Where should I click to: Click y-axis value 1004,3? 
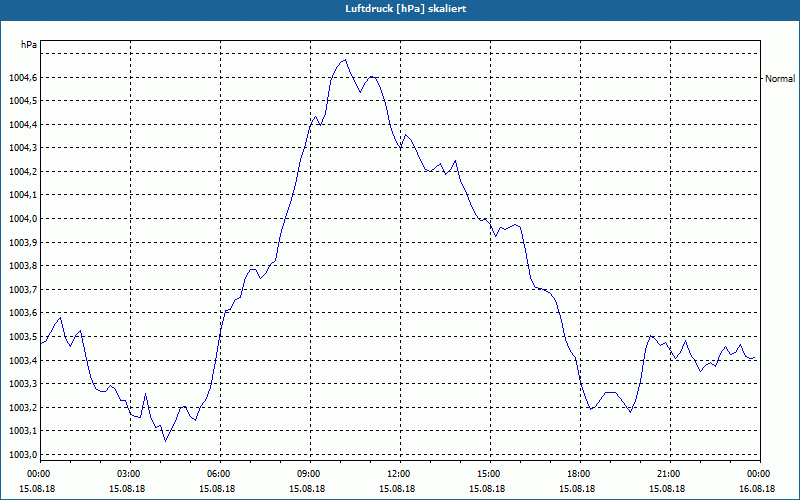[x=23, y=148]
